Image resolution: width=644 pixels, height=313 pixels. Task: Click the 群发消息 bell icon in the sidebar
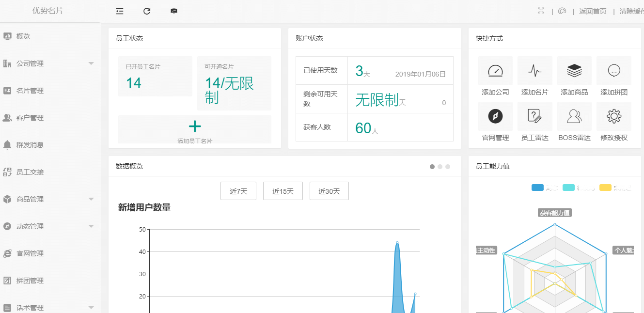pos(7,145)
